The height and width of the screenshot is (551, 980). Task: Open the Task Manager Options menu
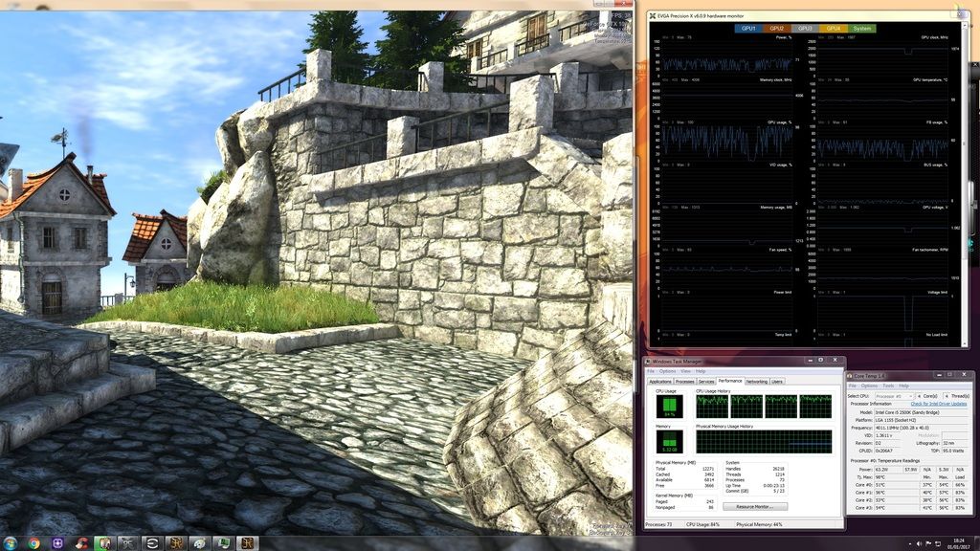coord(667,371)
